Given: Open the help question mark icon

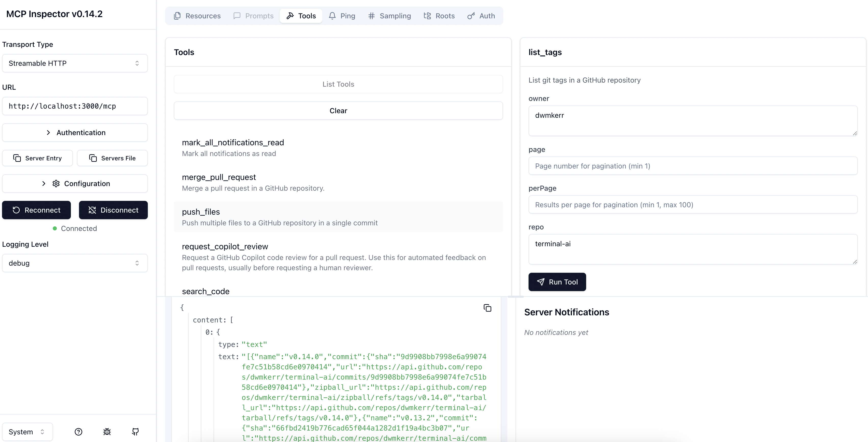Looking at the screenshot, I should point(78,432).
